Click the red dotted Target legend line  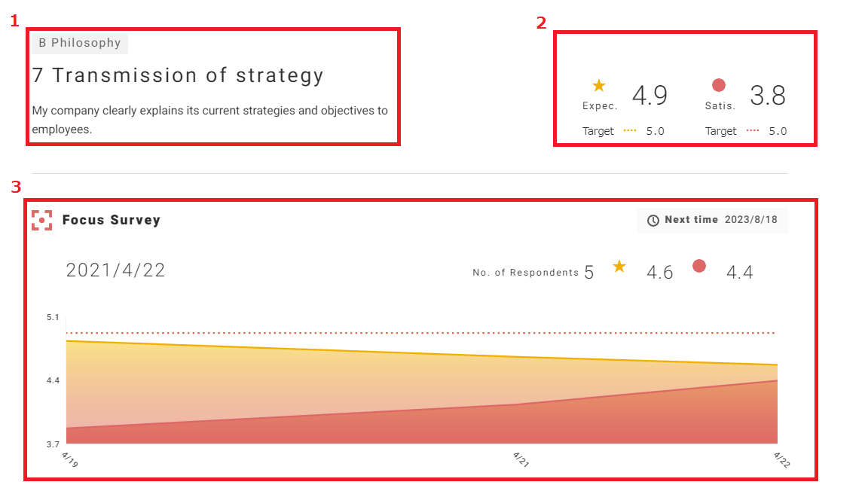pyautogui.click(x=753, y=131)
